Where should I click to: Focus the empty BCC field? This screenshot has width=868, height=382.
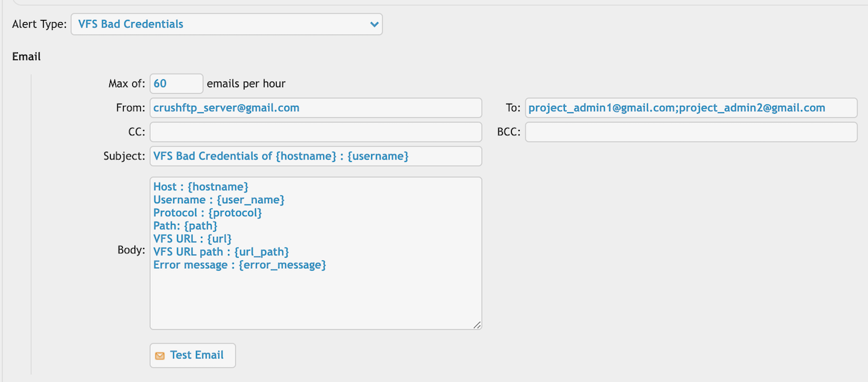(x=691, y=132)
